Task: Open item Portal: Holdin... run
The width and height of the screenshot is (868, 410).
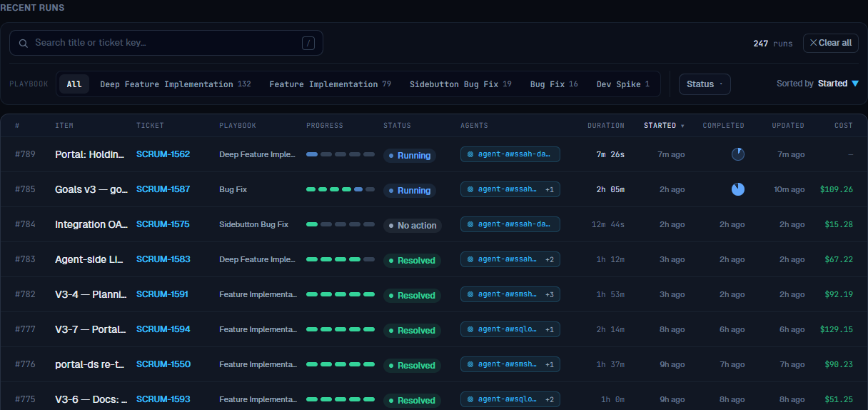Action: coord(91,154)
